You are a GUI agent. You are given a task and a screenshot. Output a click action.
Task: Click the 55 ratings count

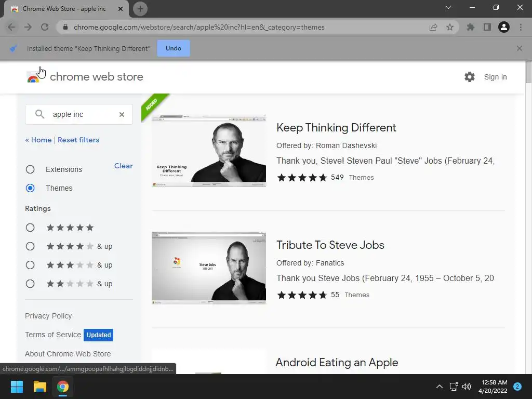point(335,295)
